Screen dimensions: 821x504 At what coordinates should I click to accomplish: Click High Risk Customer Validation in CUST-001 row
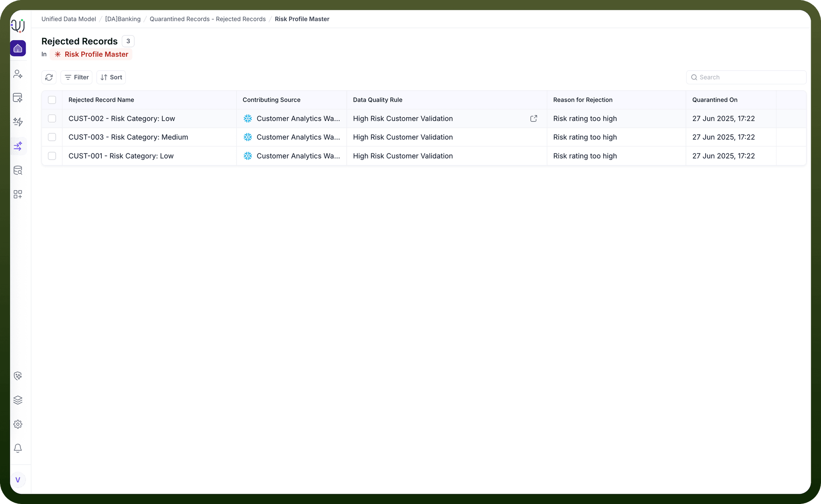click(x=403, y=156)
